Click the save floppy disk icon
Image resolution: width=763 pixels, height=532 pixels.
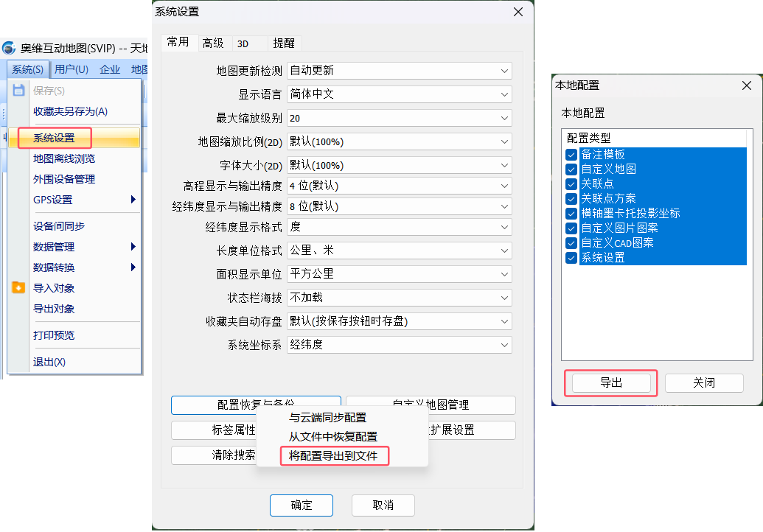click(x=18, y=90)
